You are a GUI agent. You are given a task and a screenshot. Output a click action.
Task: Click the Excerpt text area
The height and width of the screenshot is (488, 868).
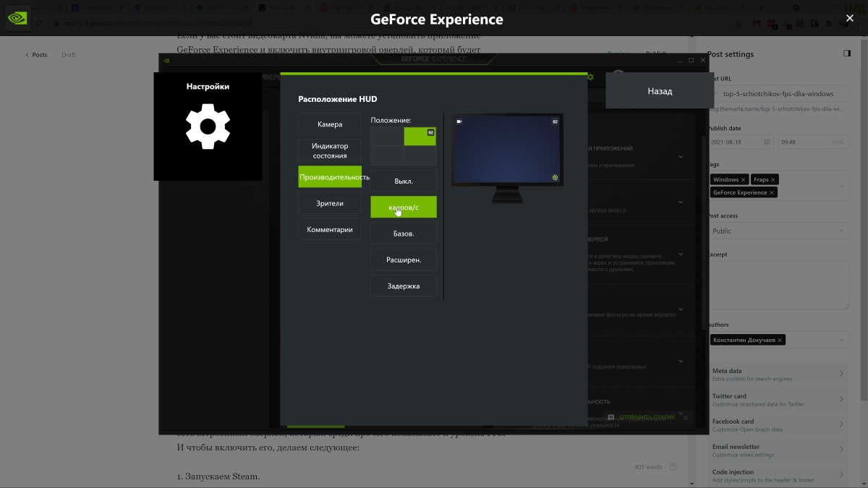[x=778, y=286]
